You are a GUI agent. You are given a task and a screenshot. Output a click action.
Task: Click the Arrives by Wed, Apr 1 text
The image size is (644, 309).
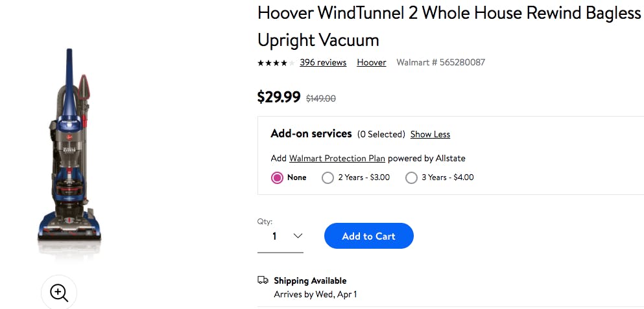(315, 294)
